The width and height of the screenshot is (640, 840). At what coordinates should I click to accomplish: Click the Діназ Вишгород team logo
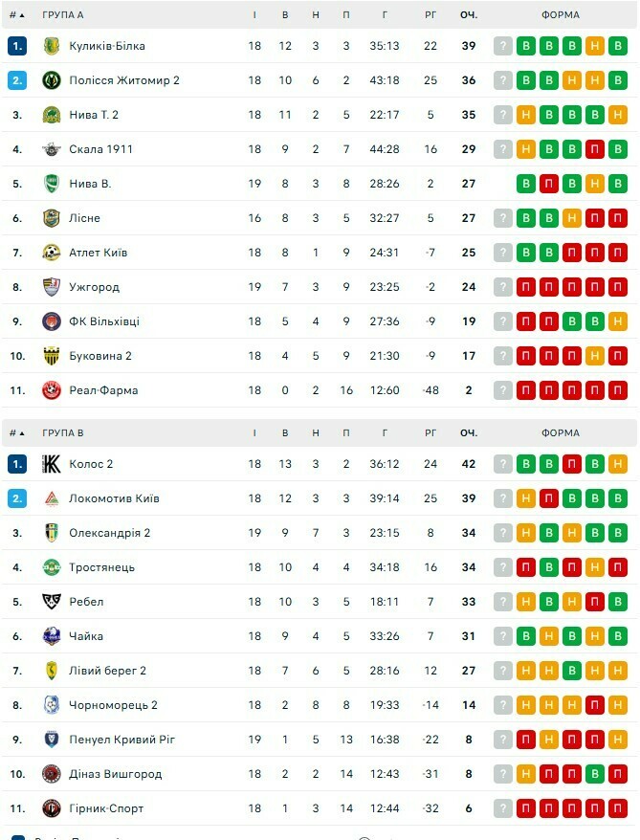[x=52, y=774]
